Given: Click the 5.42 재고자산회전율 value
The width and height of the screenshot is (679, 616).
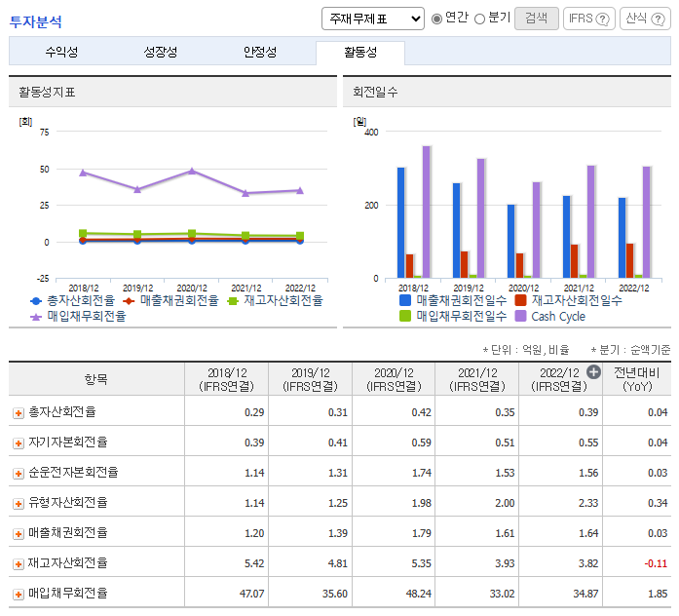Looking at the screenshot, I should (254, 563).
